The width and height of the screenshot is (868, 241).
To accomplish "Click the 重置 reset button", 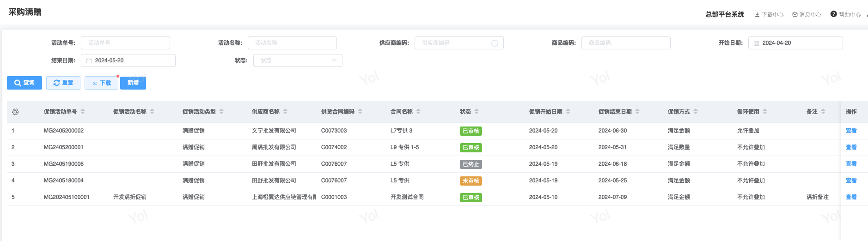I will pyautogui.click(x=63, y=83).
